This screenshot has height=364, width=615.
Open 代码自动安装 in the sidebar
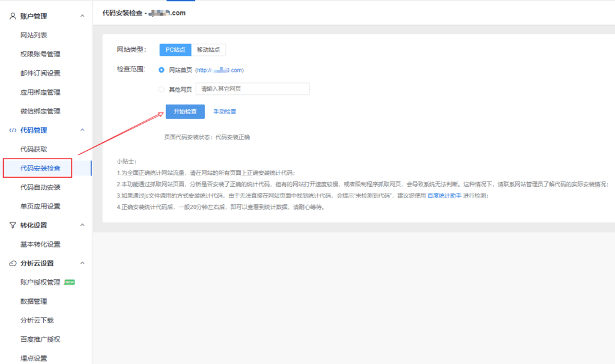pos(40,187)
